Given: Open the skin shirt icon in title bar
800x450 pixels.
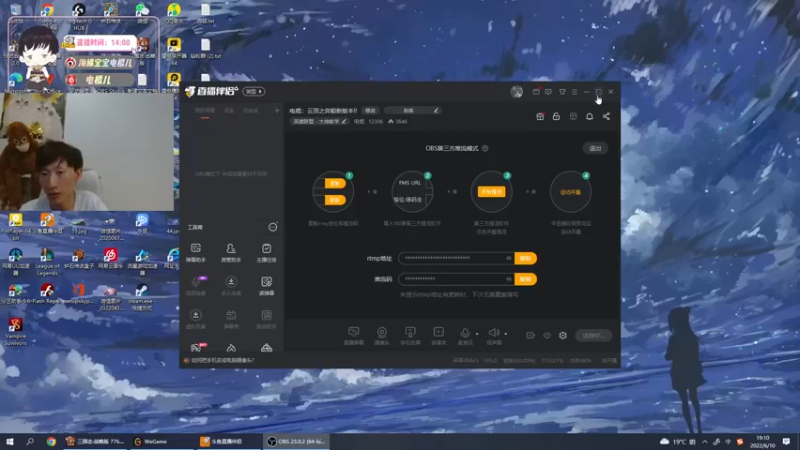Looking at the screenshot, I should coord(562,92).
